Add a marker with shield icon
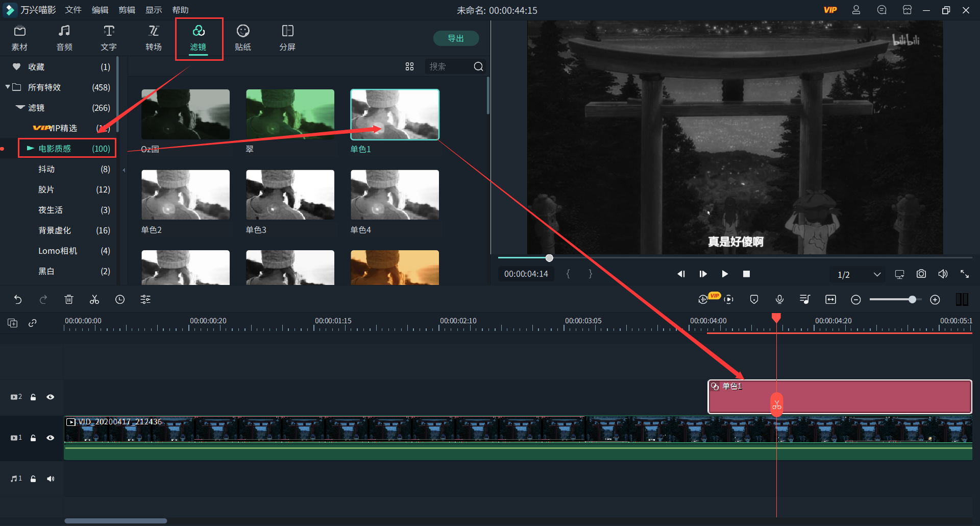This screenshot has height=526, width=980. [754, 300]
